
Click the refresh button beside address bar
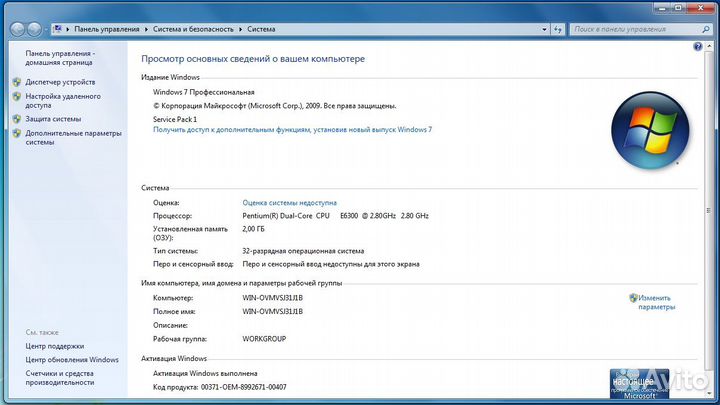(557, 29)
